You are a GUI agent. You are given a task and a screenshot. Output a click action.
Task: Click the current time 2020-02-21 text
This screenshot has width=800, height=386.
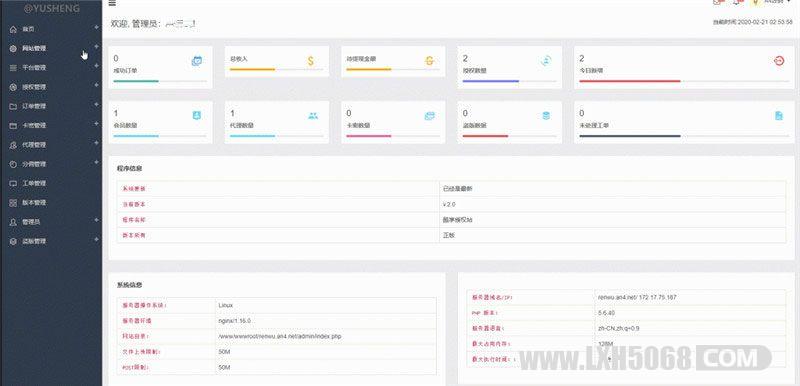coord(752,22)
